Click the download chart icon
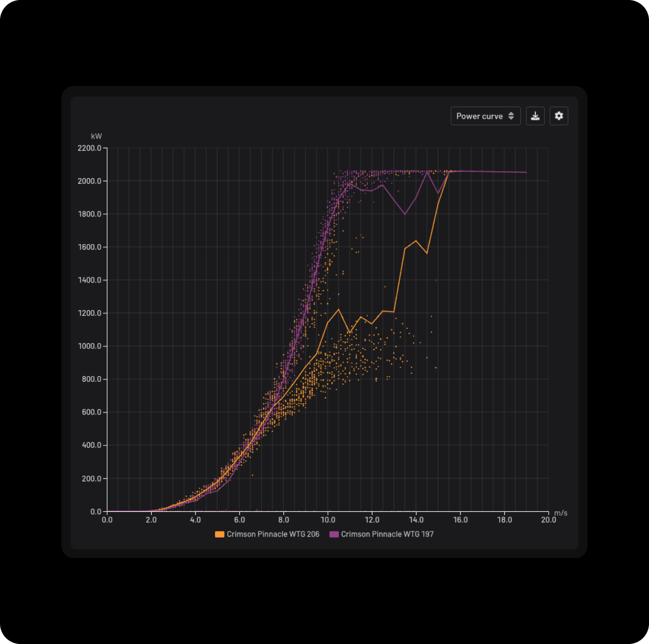Screen dimensions: 649x644 point(535,116)
